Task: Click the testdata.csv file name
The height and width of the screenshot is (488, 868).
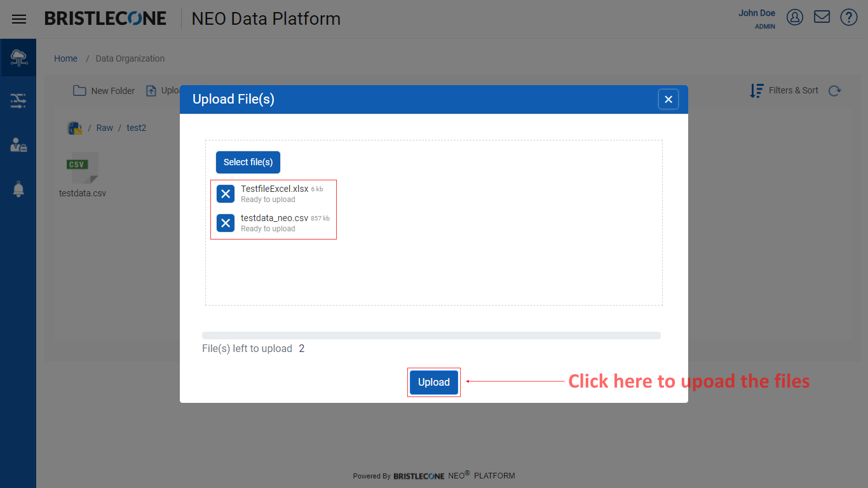Action: (83, 193)
